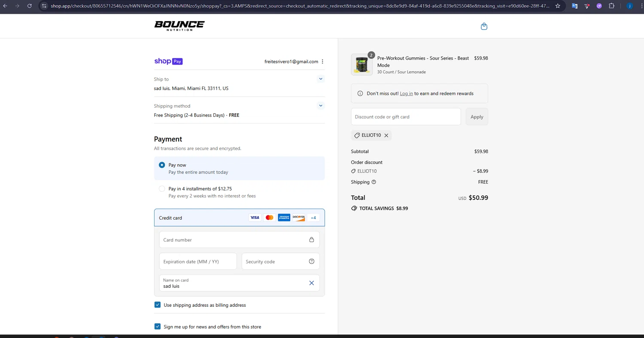This screenshot has width=644, height=338.
Task: Show the +4 more card types
Action: point(313,217)
